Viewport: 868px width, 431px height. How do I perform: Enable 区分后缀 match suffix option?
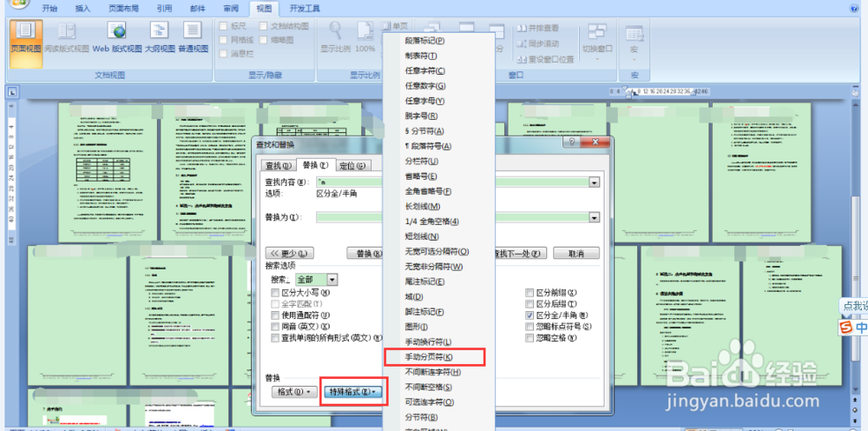529,303
